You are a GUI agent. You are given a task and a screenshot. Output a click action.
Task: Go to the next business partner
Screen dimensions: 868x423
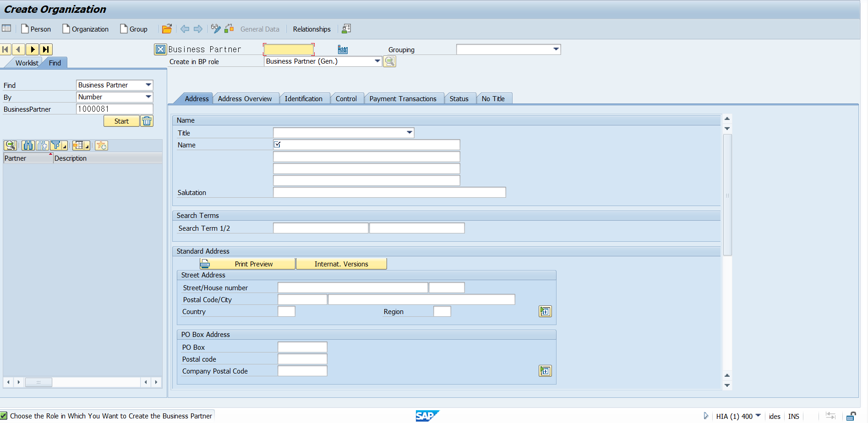[x=32, y=49]
